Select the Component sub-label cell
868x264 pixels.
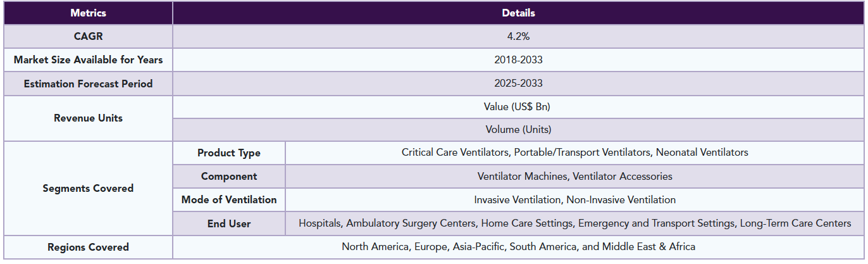[x=228, y=177]
